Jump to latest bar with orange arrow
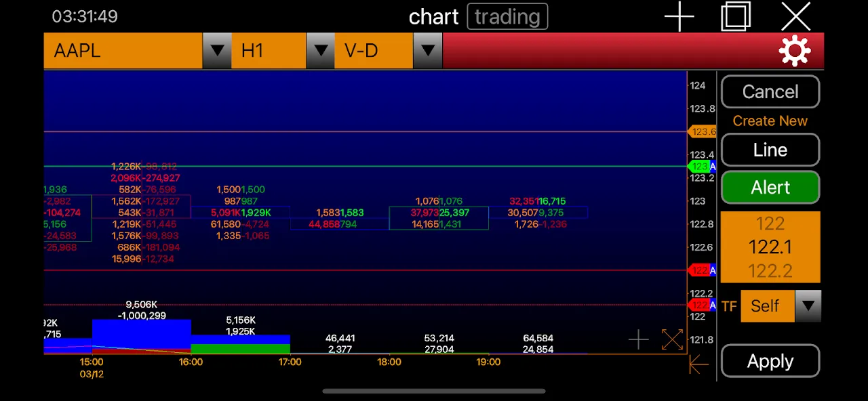The image size is (868, 401). [x=698, y=364]
